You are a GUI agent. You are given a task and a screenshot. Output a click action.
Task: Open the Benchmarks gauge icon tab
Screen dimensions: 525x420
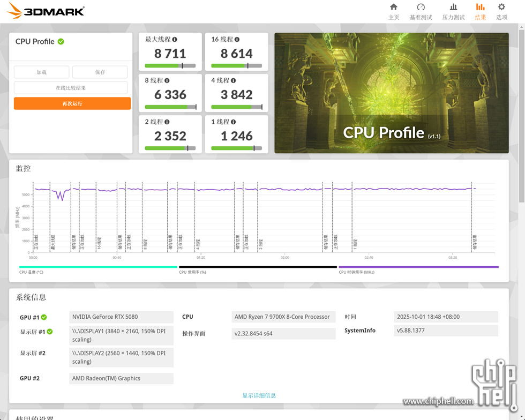pos(421,7)
